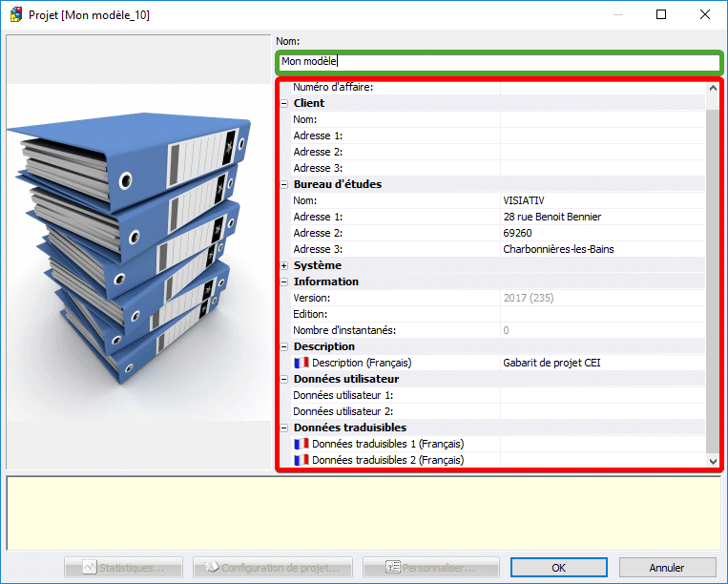Select the VISIATIV name value
Screen dimensions: 728x584
click(523, 200)
